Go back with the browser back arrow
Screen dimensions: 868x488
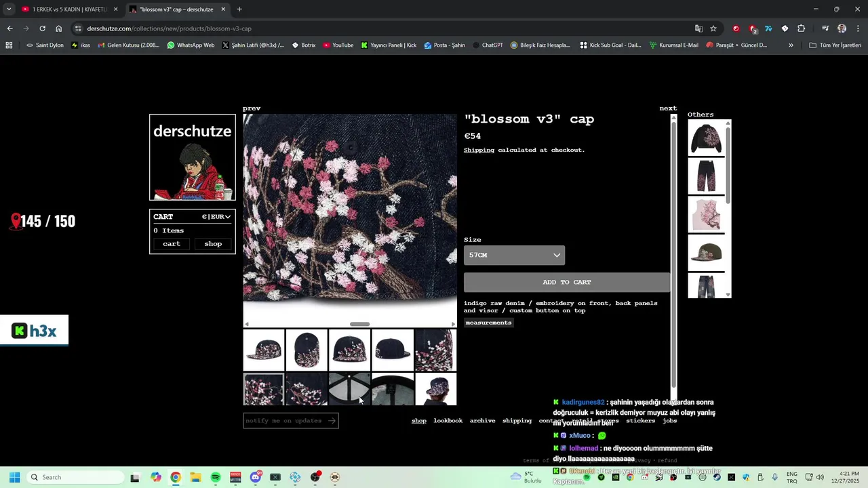tap(9, 28)
